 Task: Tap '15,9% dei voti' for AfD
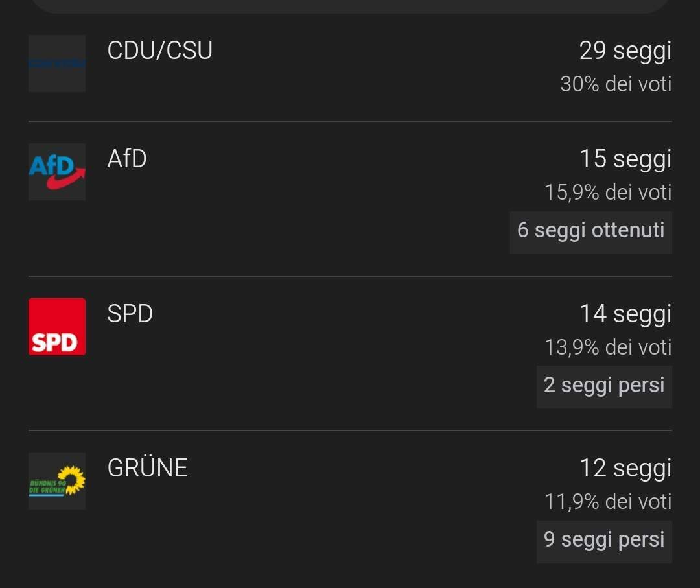(x=608, y=193)
